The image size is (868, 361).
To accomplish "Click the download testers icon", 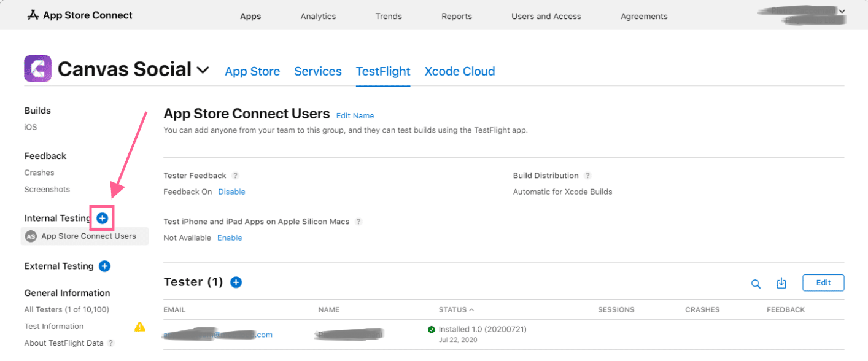I will (x=781, y=283).
